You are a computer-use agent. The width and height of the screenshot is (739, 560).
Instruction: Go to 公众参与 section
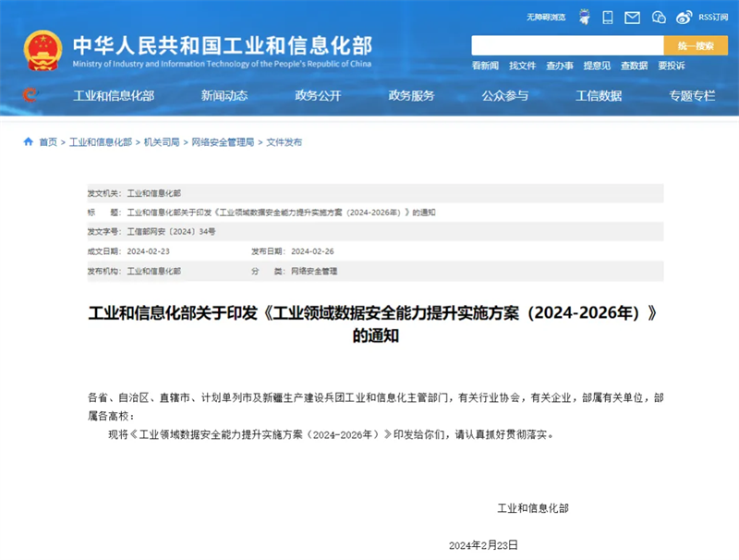coord(504,95)
